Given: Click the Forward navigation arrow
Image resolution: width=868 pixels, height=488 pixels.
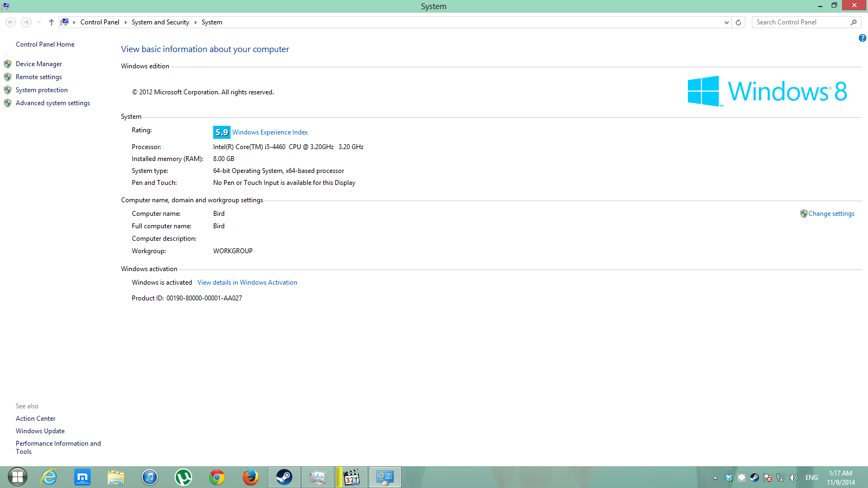Looking at the screenshot, I should click(x=26, y=22).
